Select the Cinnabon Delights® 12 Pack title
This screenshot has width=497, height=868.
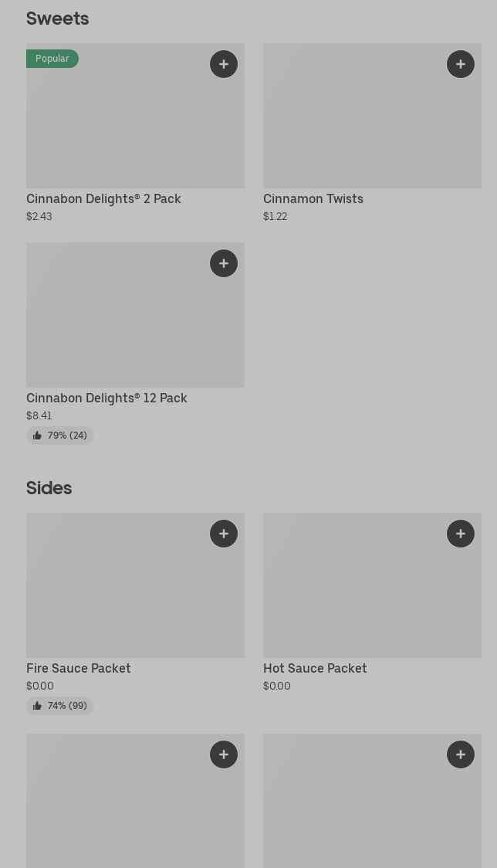[106, 398]
